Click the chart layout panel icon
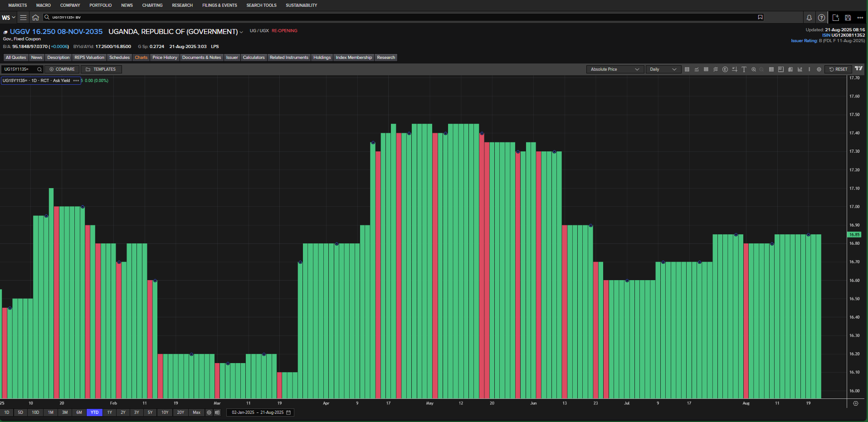The height and width of the screenshot is (422, 868). 781,69
